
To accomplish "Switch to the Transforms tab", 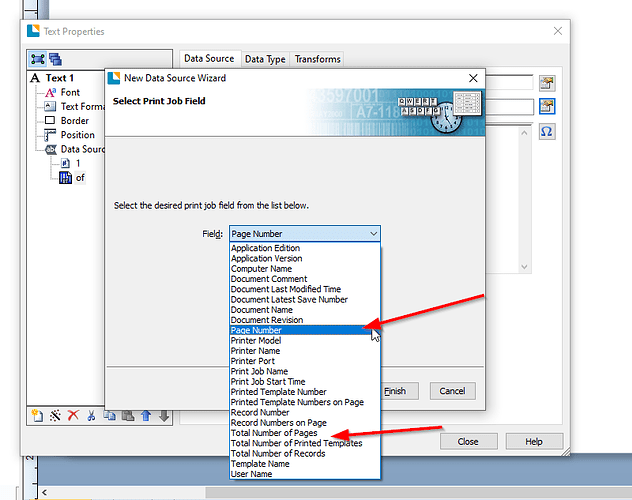I will pos(318,59).
